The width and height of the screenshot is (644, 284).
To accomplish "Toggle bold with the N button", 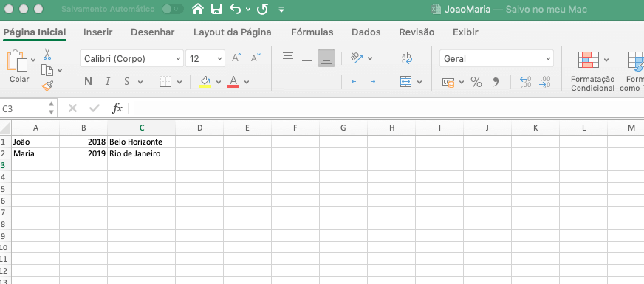I will 88,81.
